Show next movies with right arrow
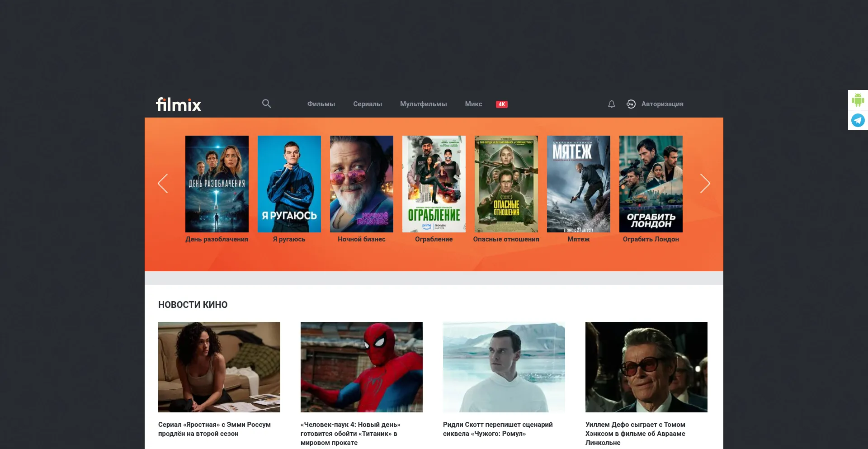Viewport: 868px width, 449px height. (x=705, y=184)
